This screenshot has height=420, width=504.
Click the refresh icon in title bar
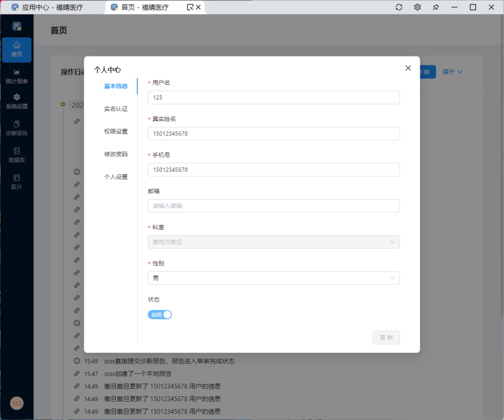tap(399, 7)
